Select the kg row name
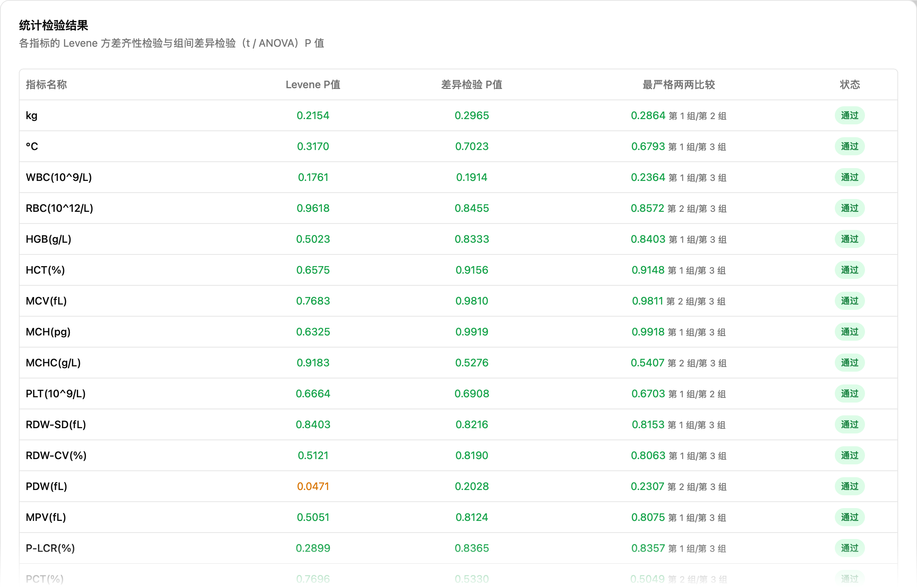The width and height of the screenshot is (917, 588). (32, 115)
